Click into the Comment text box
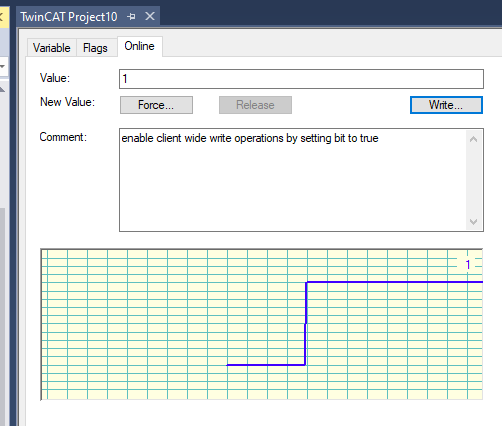The image size is (502, 426). (293, 180)
